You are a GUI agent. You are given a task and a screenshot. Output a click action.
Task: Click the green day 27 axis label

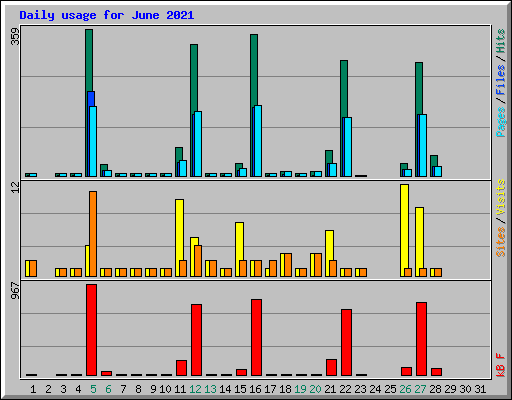[420, 389]
